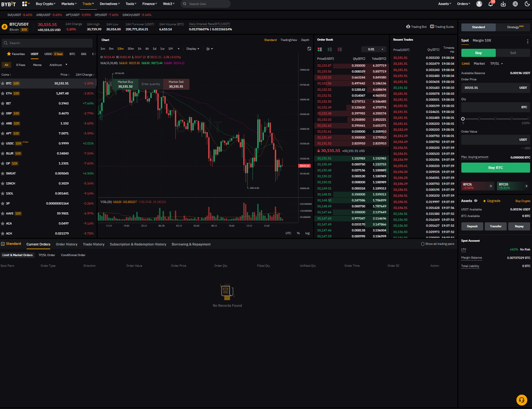532x409 pixels.
Task: Focus the coin list Search field
Action: pos(47,43)
